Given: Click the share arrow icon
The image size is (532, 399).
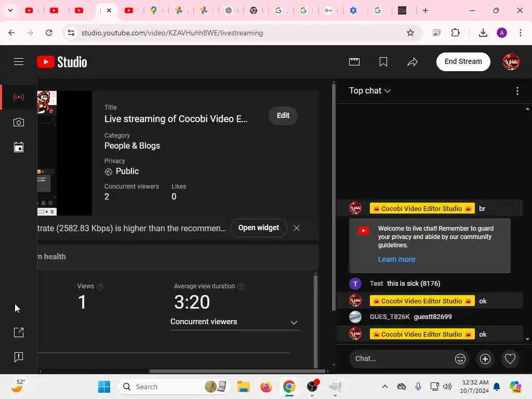Looking at the screenshot, I should [413, 62].
